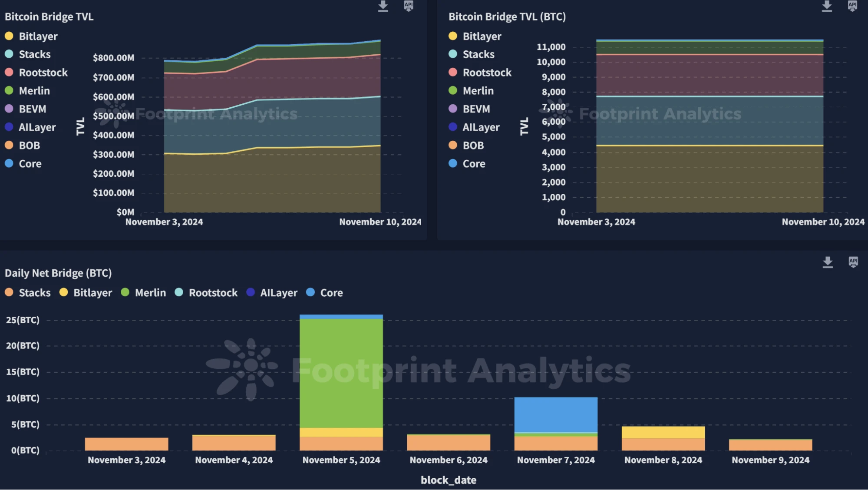Screen dimensions: 868x490
Task: Click the orange Stacks bar on November 9
Action: (770, 445)
